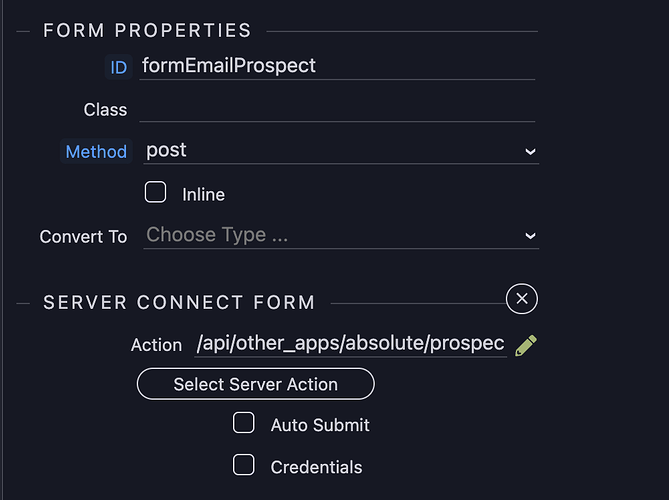The width and height of the screenshot is (669, 500).
Task: Expand the Convert To type dropdown
Action: click(340, 236)
